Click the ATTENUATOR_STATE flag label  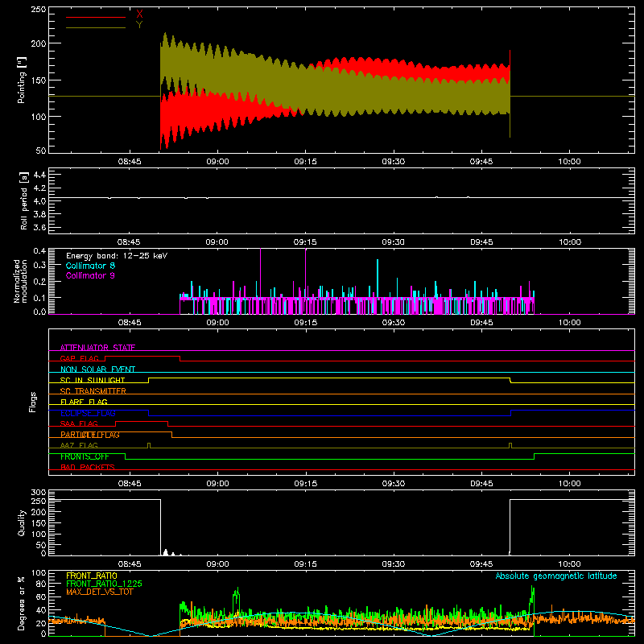click(x=97, y=348)
